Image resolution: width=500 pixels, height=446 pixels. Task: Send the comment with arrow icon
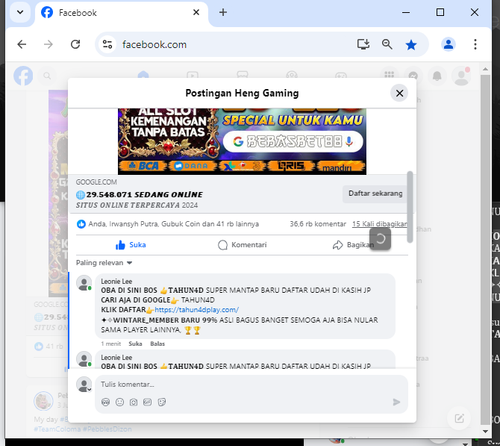(396, 402)
